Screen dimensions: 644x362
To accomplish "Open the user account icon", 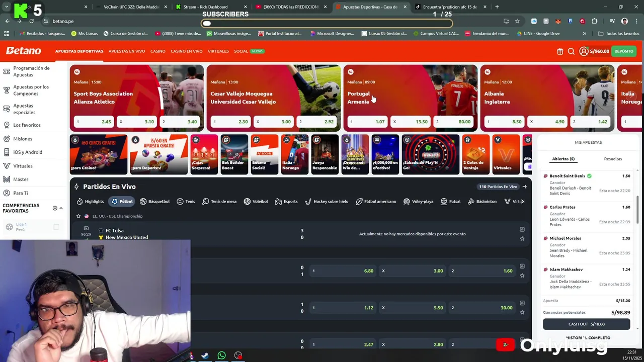I will pos(584,51).
